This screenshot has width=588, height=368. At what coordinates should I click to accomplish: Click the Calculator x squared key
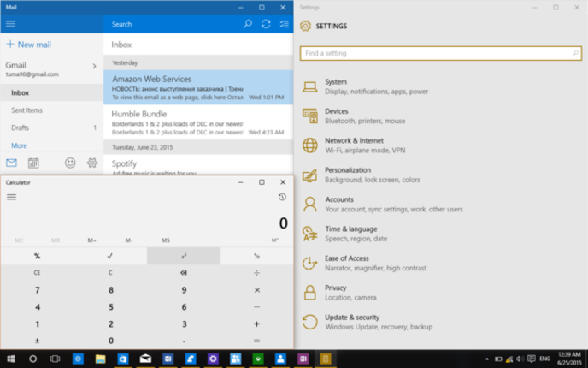coord(184,256)
